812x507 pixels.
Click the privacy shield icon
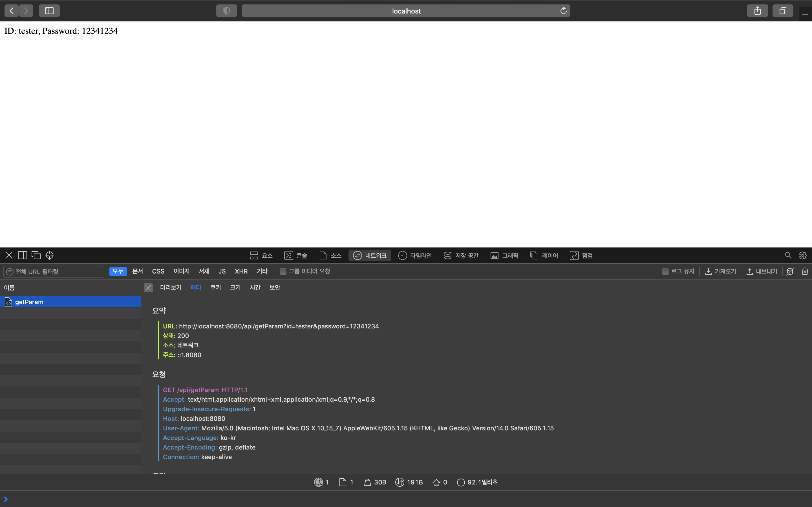pos(226,11)
